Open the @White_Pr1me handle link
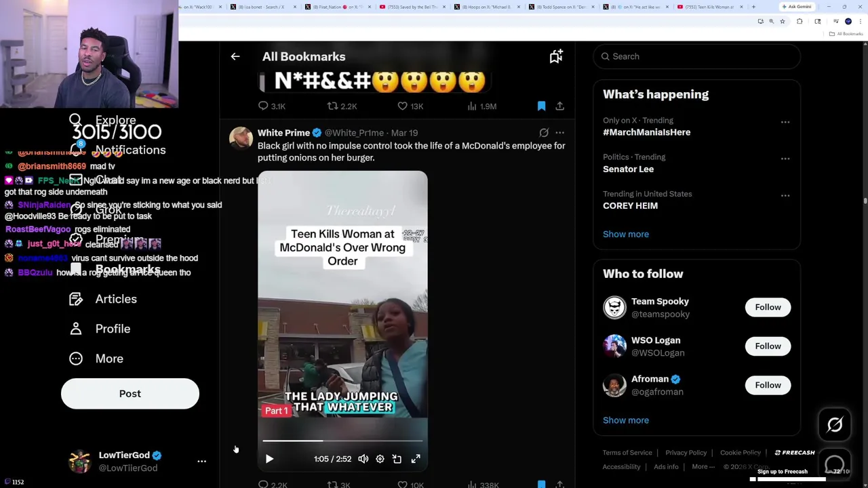Image resolution: width=868 pixels, height=488 pixels. pyautogui.click(x=354, y=133)
